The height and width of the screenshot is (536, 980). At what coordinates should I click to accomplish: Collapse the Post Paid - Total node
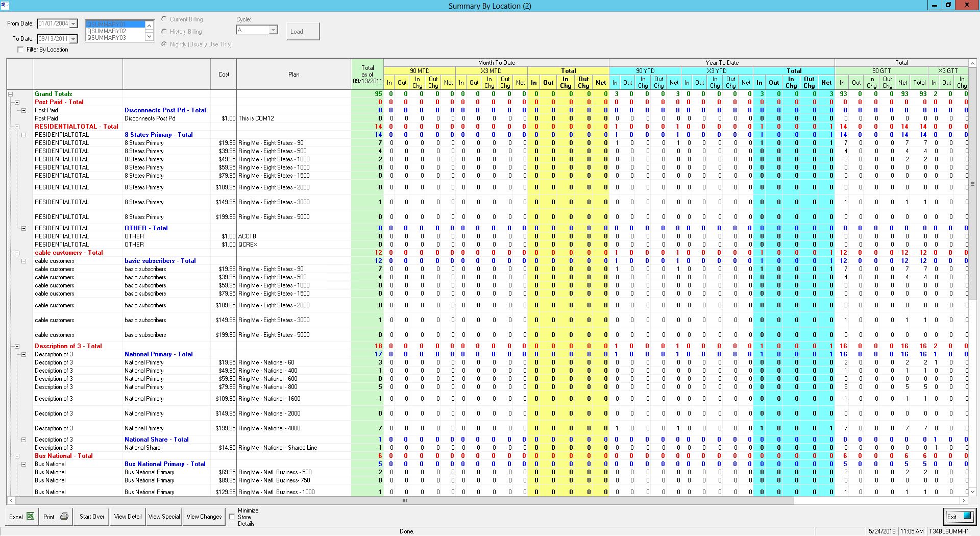[17, 102]
